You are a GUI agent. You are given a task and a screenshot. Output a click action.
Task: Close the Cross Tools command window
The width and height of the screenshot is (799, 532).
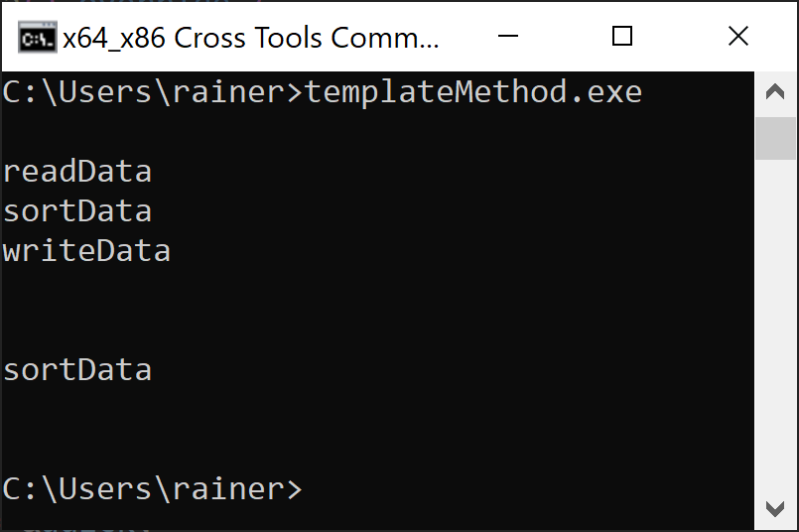[x=737, y=36]
